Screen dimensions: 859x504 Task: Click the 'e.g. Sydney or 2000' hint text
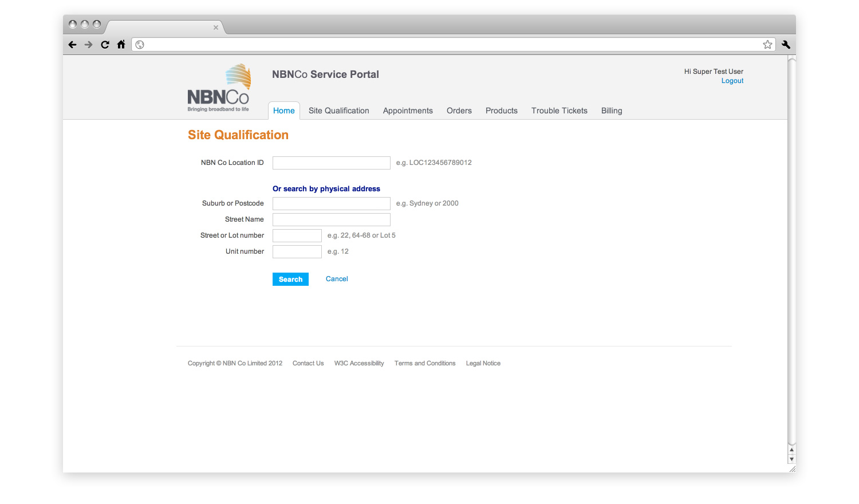[427, 203]
